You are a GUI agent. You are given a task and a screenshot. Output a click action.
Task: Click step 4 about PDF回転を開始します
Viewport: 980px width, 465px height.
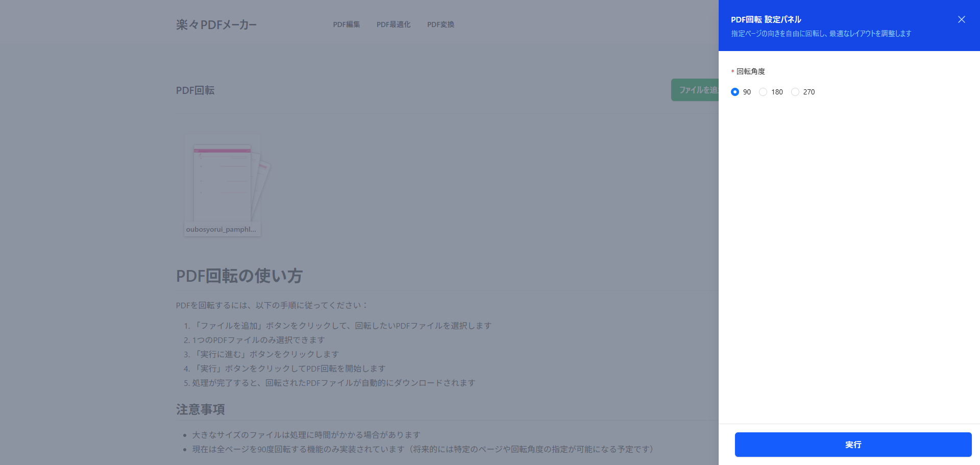pos(289,369)
